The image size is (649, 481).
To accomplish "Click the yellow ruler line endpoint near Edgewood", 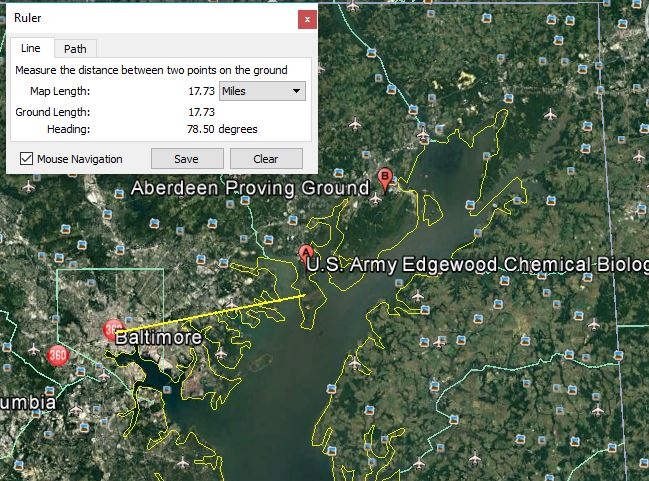I will point(305,295).
